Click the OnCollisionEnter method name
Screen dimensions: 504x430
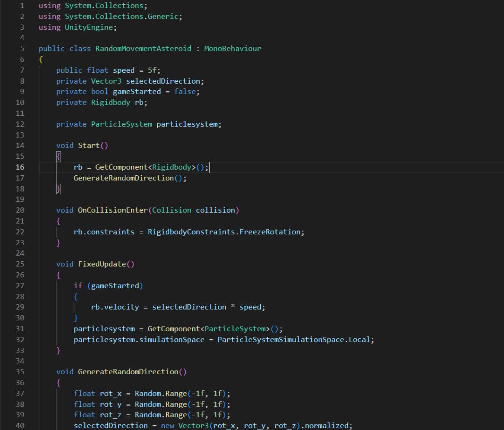pyautogui.click(x=112, y=210)
